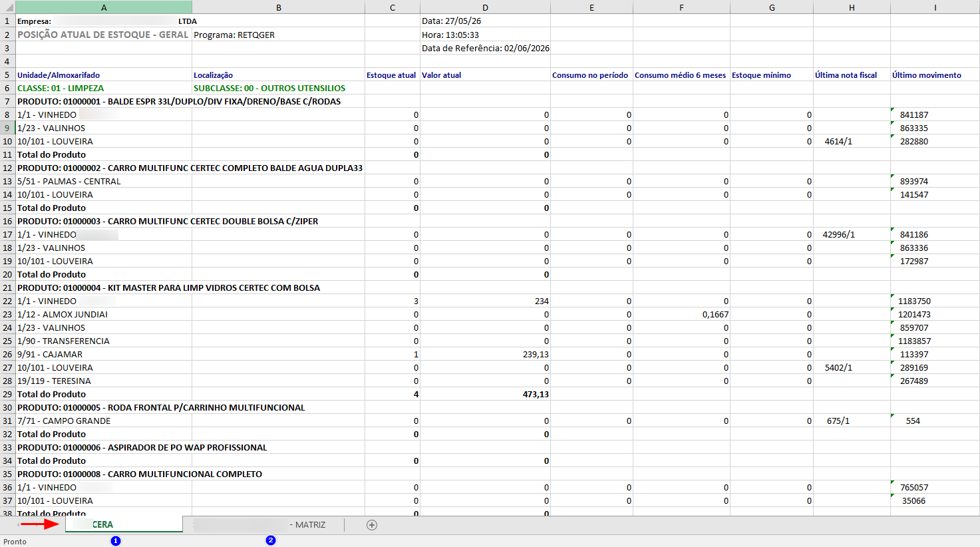Select the 'Data: 27/05/26' cell
This screenshot has height=547, width=980.
(485, 21)
